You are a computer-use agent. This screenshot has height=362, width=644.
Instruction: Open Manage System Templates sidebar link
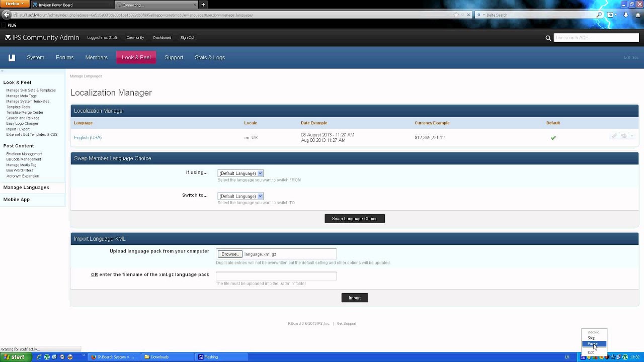28,102
